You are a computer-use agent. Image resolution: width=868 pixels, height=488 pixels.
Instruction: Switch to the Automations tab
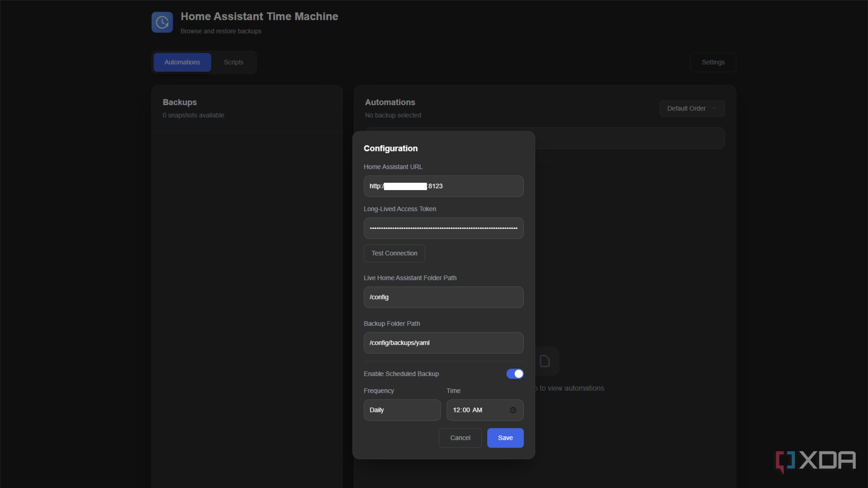click(182, 62)
